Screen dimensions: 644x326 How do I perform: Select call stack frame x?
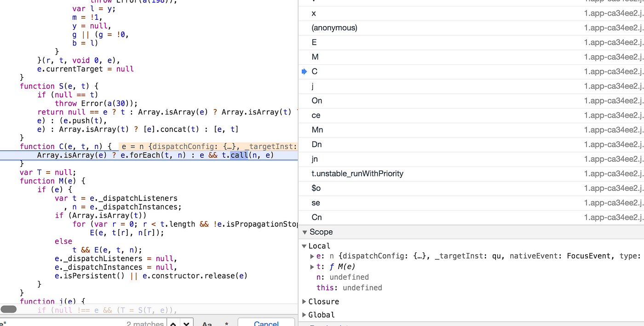(x=471, y=13)
